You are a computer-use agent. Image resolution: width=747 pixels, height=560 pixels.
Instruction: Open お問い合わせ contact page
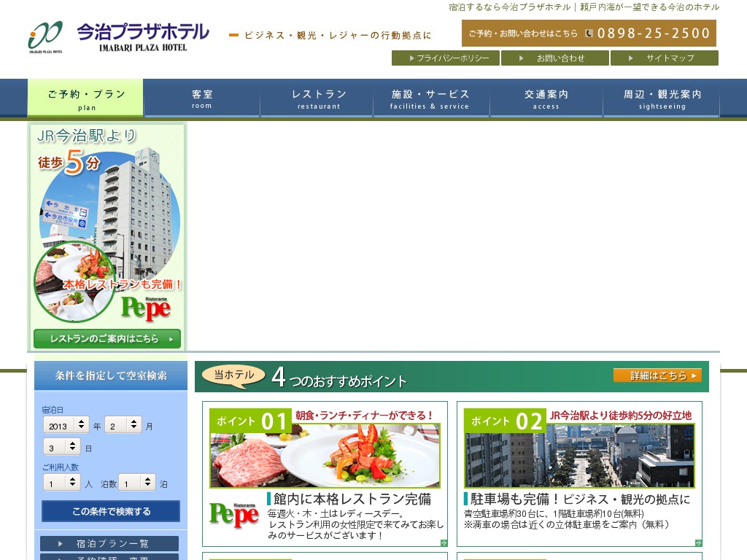555,58
